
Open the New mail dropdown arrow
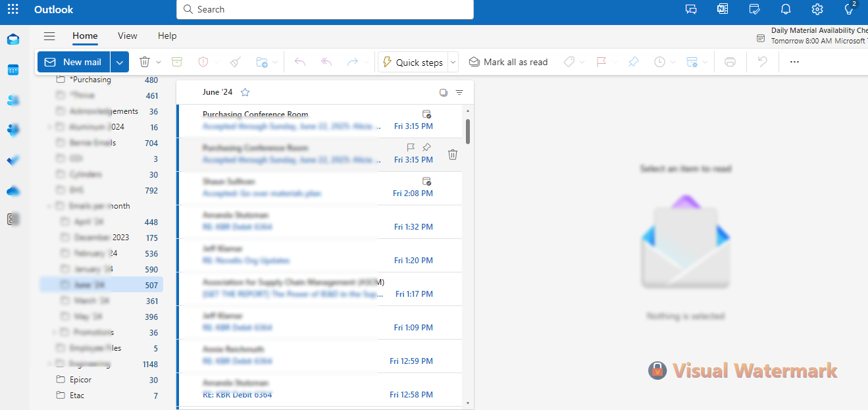[119, 62]
